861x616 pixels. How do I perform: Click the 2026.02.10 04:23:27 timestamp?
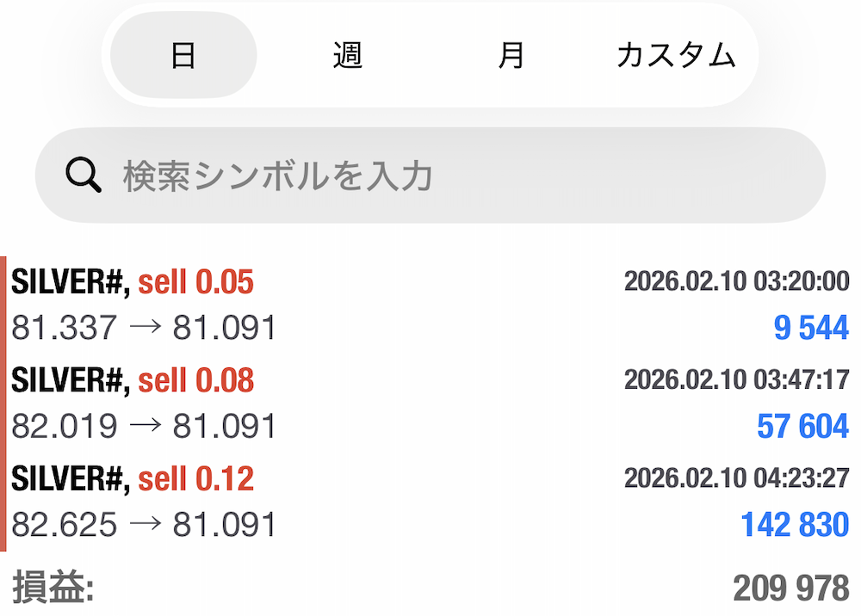click(x=736, y=477)
